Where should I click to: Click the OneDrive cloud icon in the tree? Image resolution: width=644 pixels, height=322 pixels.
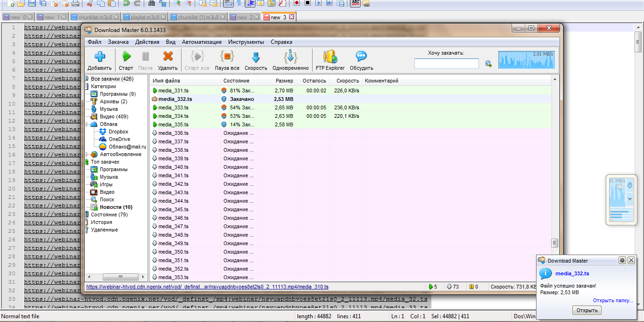tap(103, 139)
